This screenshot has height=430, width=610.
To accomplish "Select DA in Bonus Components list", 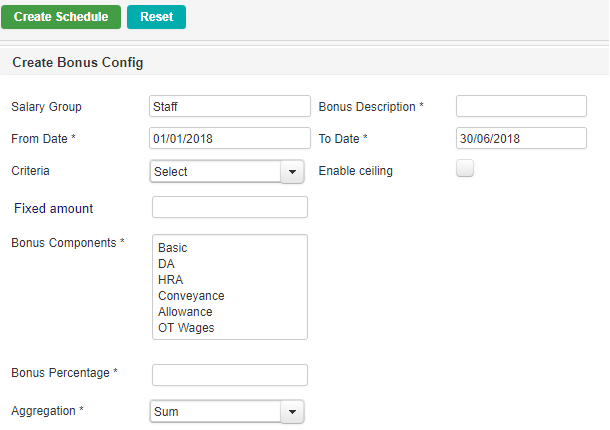I will (166, 264).
